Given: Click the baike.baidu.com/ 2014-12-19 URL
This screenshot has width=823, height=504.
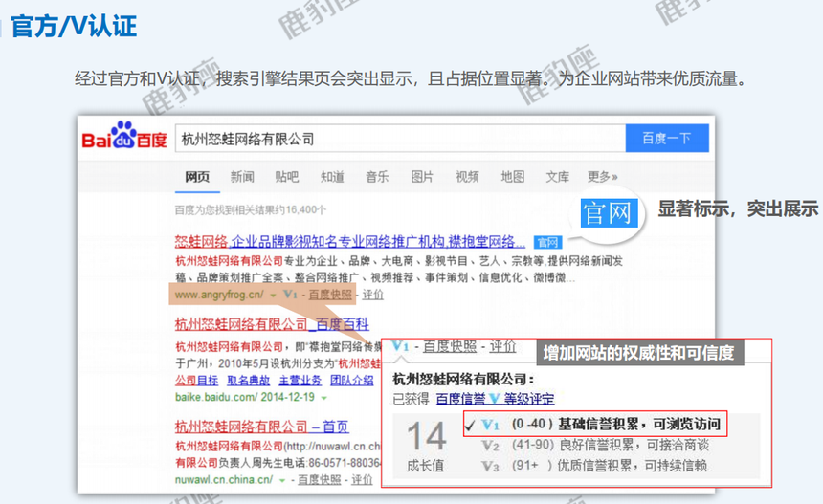Looking at the screenshot, I should [245, 397].
